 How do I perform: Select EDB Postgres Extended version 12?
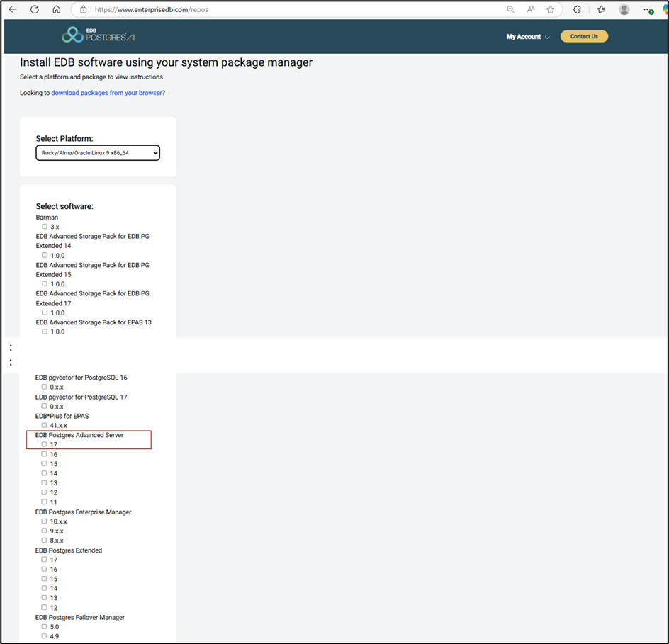pyautogui.click(x=44, y=607)
